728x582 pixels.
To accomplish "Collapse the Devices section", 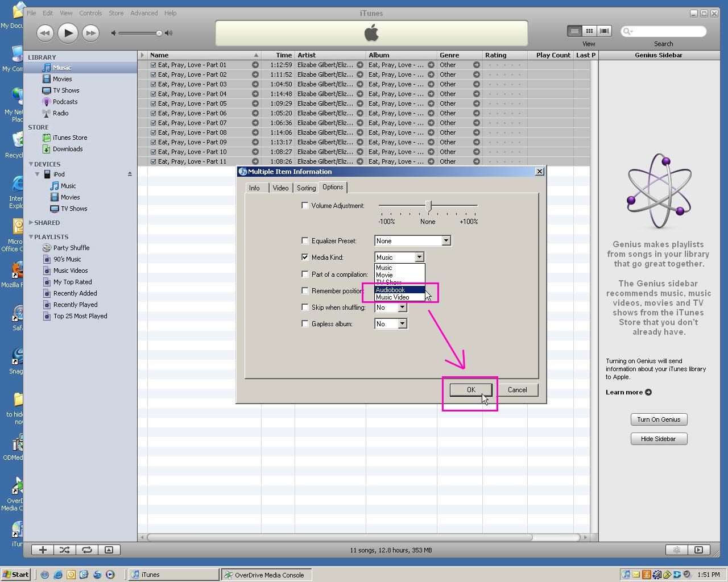I will tap(31, 164).
